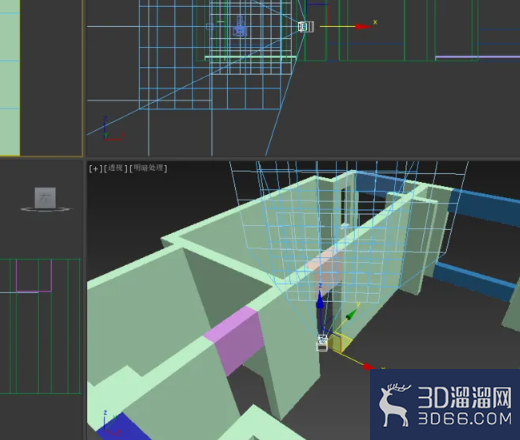This screenshot has width=520, height=440.
Task: Open the [+] viewport general menu
Action: (x=95, y=169)
